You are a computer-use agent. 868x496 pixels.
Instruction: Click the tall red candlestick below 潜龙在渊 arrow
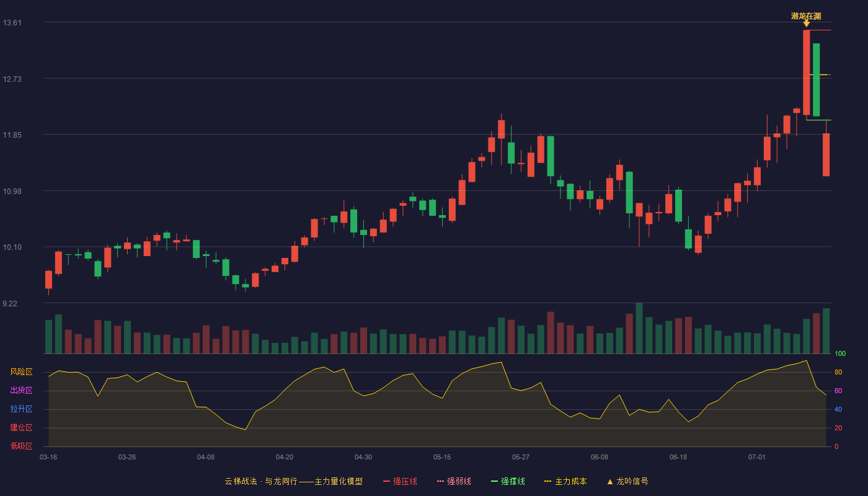click(x=807, y=73)
